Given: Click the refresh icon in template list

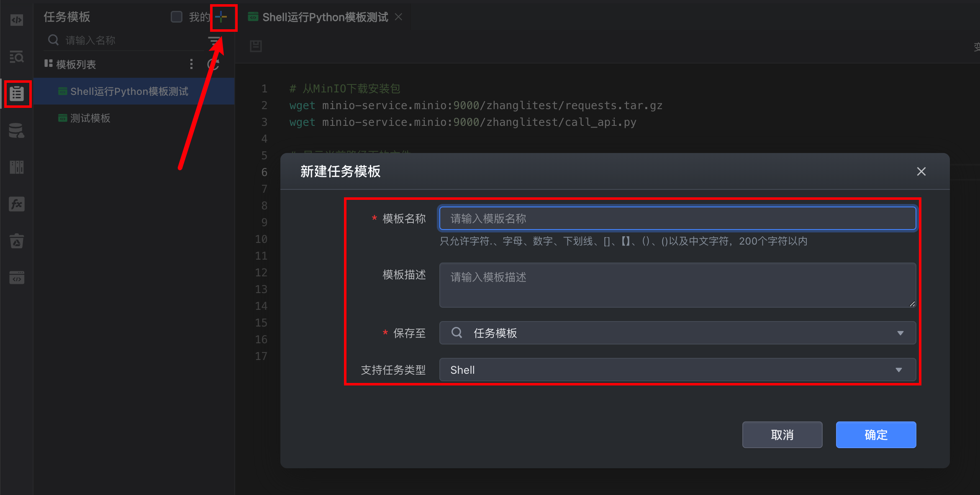Looking at the screenshot, I should [x=213, y=64].
